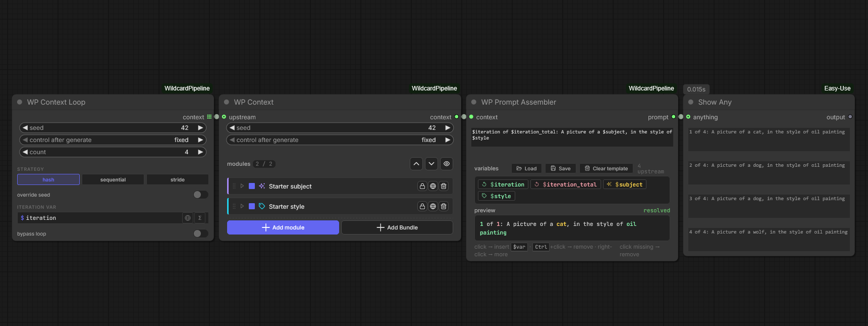868x326 pixels.
Task: Decrease seed in WP Context node
Action: (232, 128)
